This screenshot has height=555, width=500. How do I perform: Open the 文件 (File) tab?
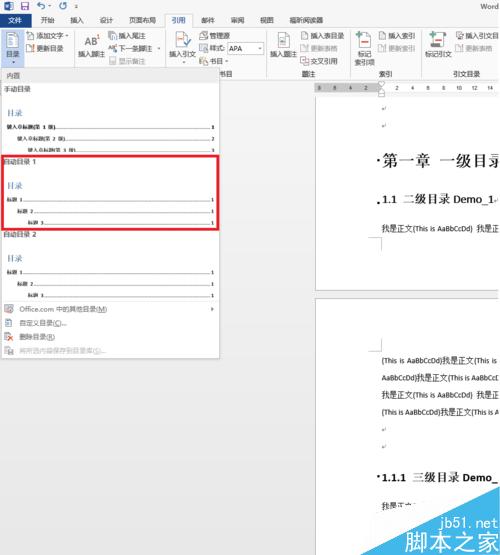coord(15,21)
